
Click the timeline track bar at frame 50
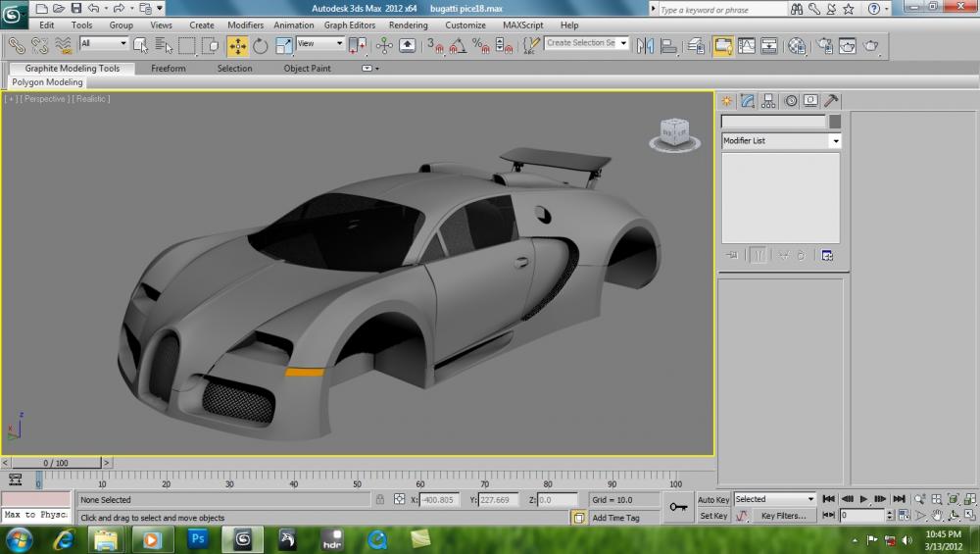pyautogui.click(x=357, y=478)
